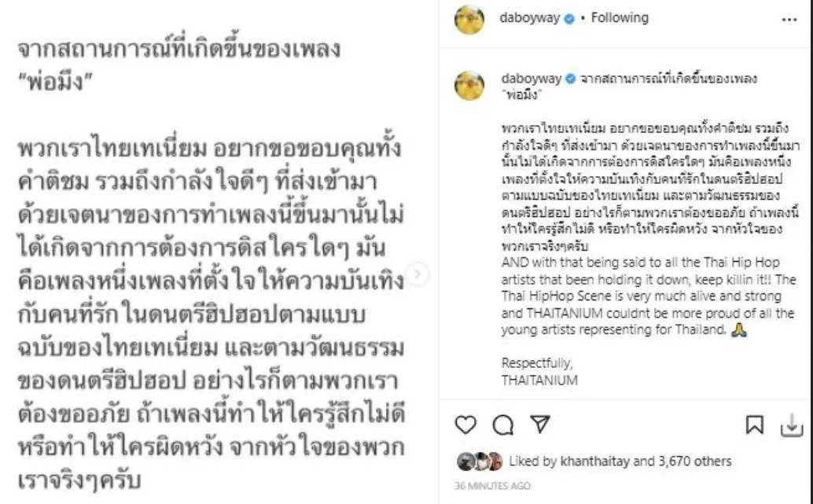The height and width of the screenshot is (504, 813).
Task: Share the post via paper plane icon
Action: click(540, 424)
